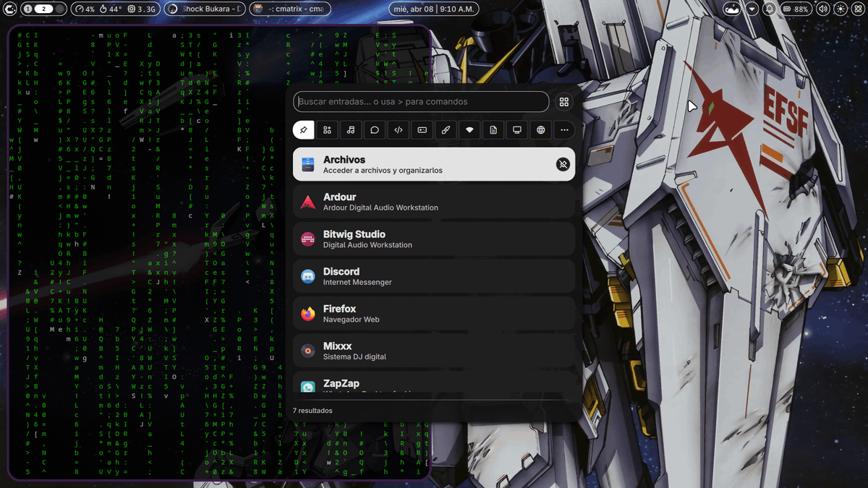The width and height of the screenshot is (868, 488).
Task: Click the 44° temperature indicator
Action: click(x=110, y=9)
